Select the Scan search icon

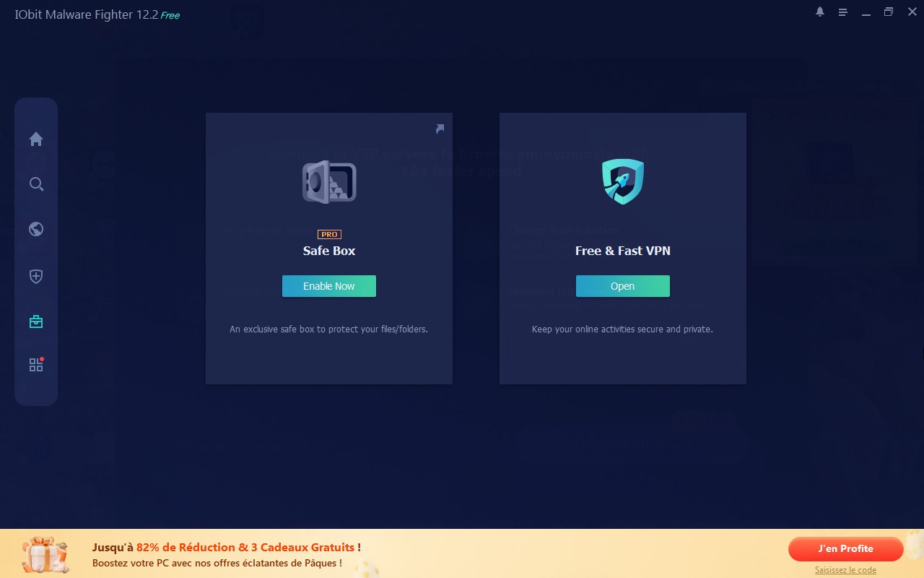(x=36, y=184)
